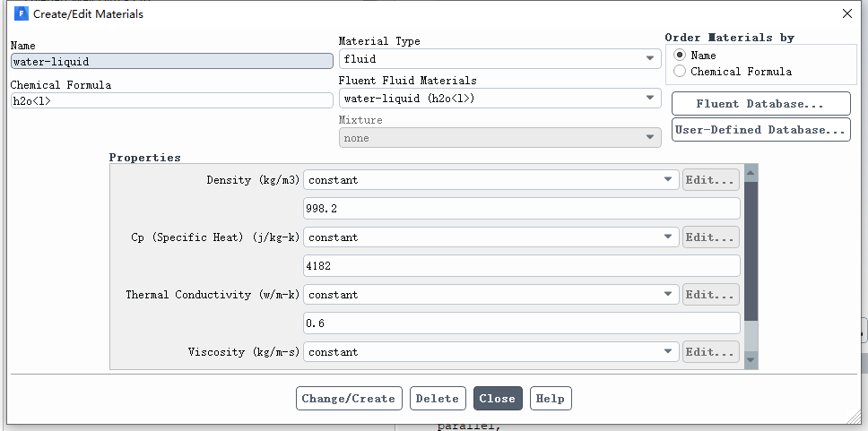Click the Change/Create button
This screenshot has height=431, width=868.
(349, 399)
